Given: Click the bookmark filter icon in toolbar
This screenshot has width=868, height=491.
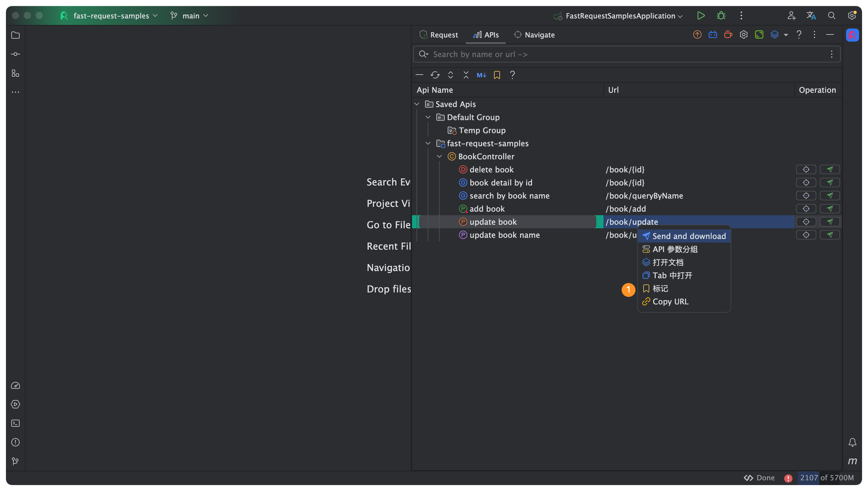Looking at the screenshot, I should coord(497,75).
